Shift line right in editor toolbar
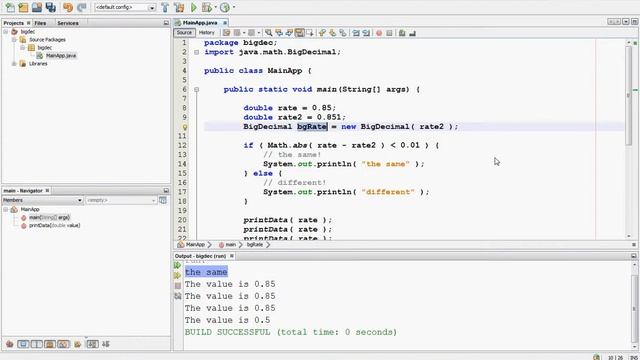The width and height of the screenshot is (640, 360). click(366, 33)
